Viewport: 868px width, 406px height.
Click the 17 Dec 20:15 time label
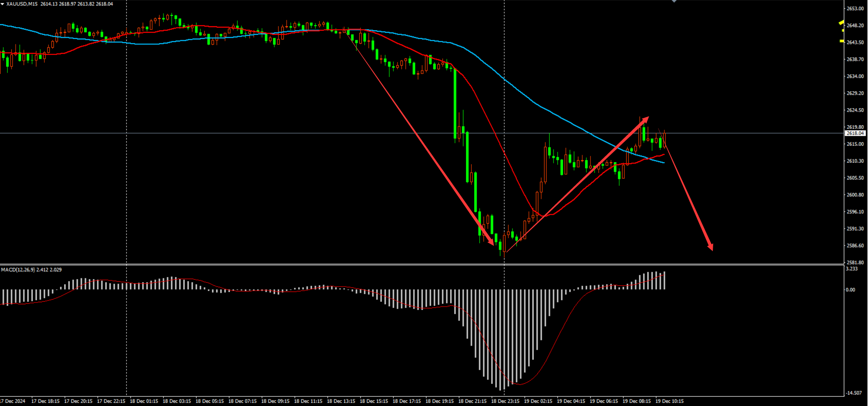click(x=78, y=401)
